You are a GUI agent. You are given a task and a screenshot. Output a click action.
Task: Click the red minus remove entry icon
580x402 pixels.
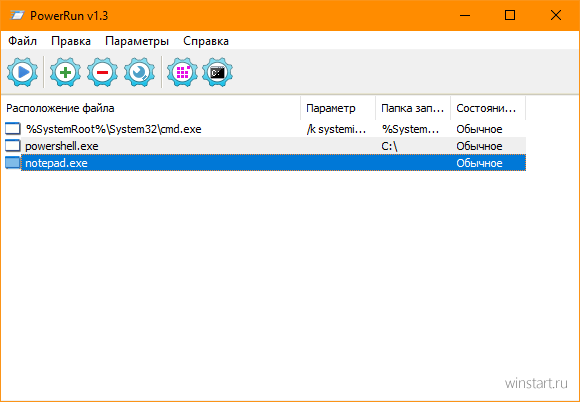102,72
